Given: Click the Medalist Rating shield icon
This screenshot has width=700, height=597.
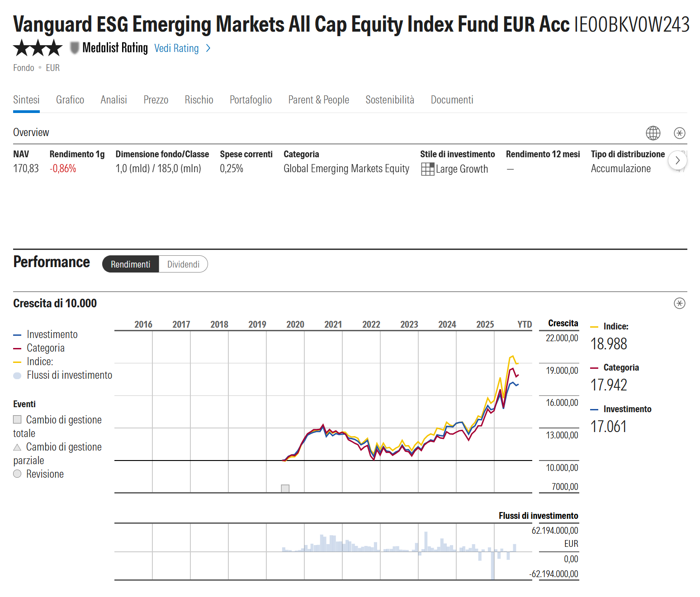Looking at the screenshot, I should 75,48.
